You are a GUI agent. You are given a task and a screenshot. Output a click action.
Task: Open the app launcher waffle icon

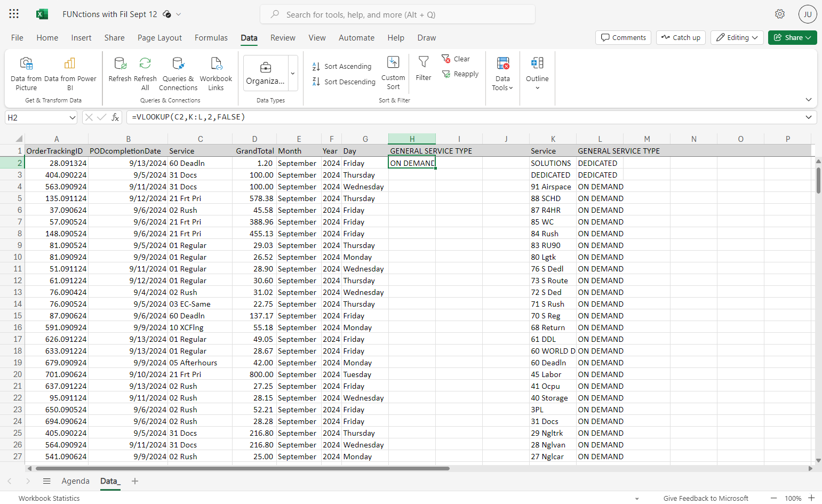point(14,14)
